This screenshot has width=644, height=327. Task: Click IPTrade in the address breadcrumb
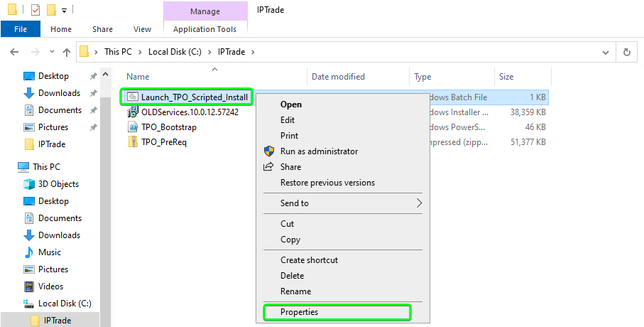click(x=231, y=52)
